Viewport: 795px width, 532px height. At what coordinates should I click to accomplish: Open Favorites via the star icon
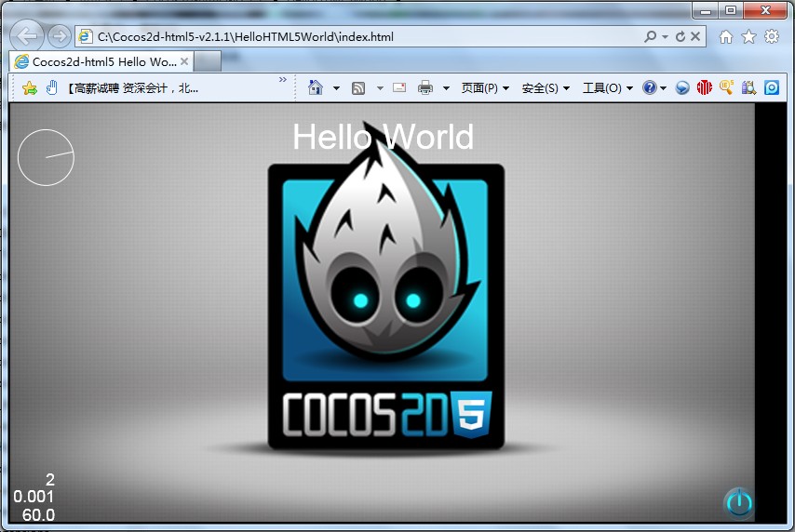coord(748,36)
